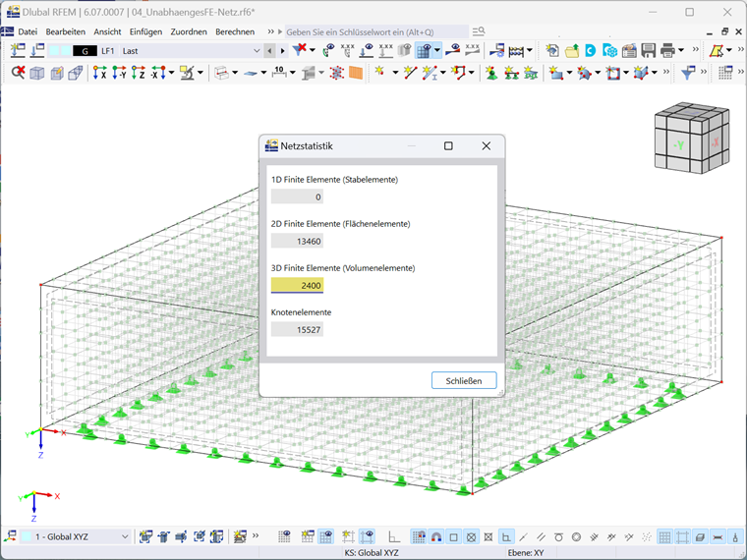Click the new rectangular surface icon
Viewport: 747px width, 560px height.
click(x=555, y=73)
